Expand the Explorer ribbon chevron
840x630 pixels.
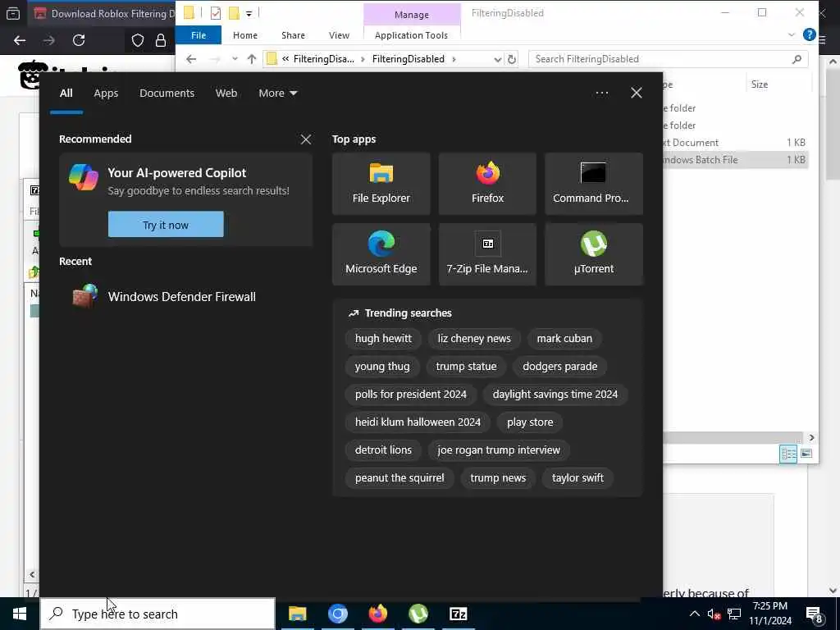pos(792,35)
